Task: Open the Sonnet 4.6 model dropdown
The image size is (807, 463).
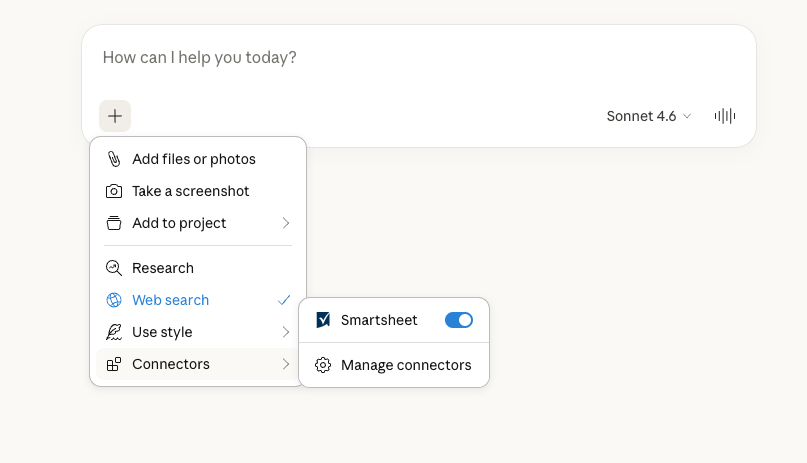Action: coord(648,116)
